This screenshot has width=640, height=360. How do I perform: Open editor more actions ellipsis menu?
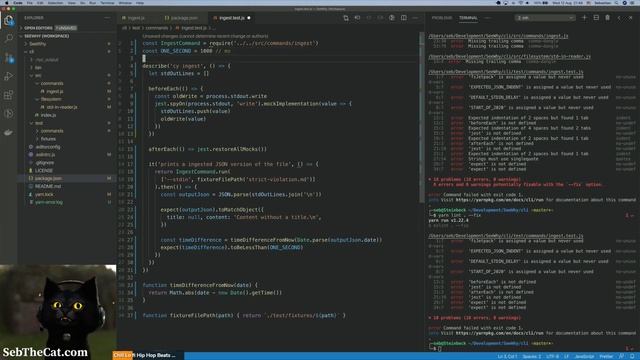[415, 18]
